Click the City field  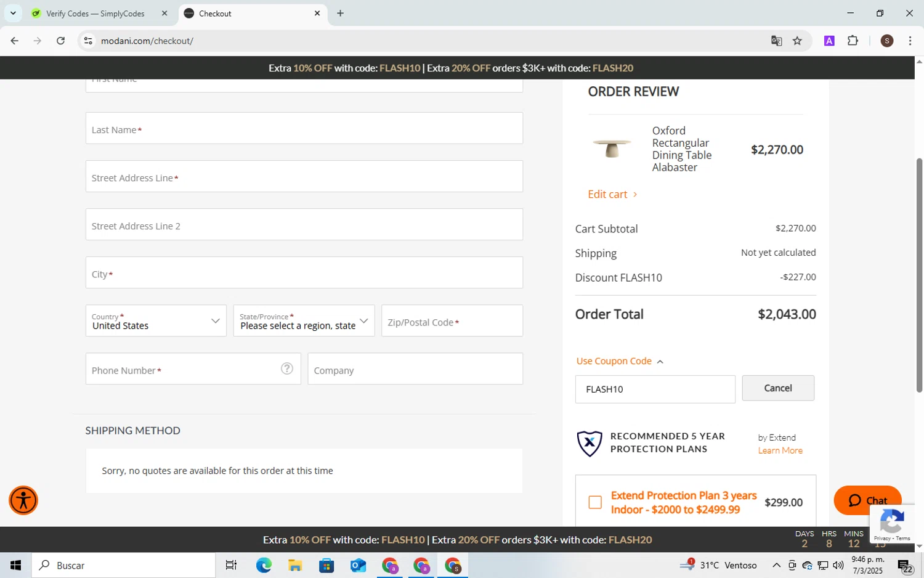304,272
